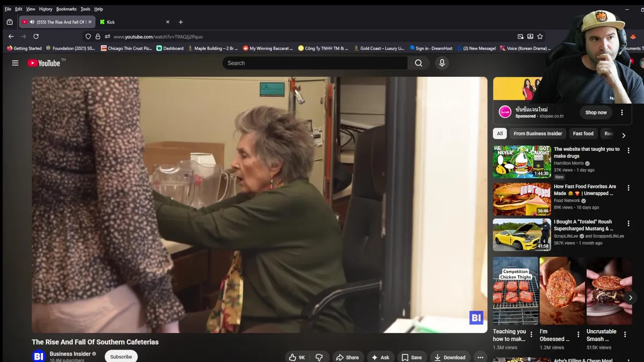Open Dashboard bookmark

(170, 48)
